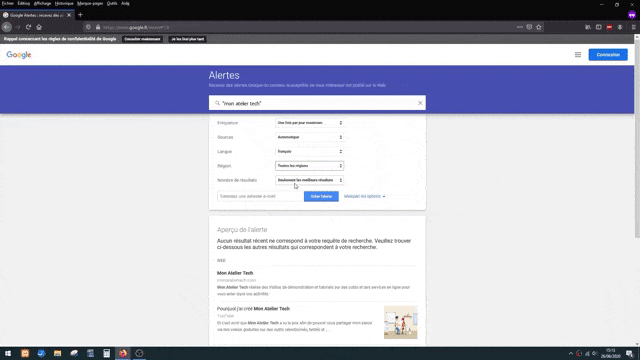The width and height of the screenshot is (640, 360).
Task: Click the Connexion sign-in button
Action: coord(608,55)
